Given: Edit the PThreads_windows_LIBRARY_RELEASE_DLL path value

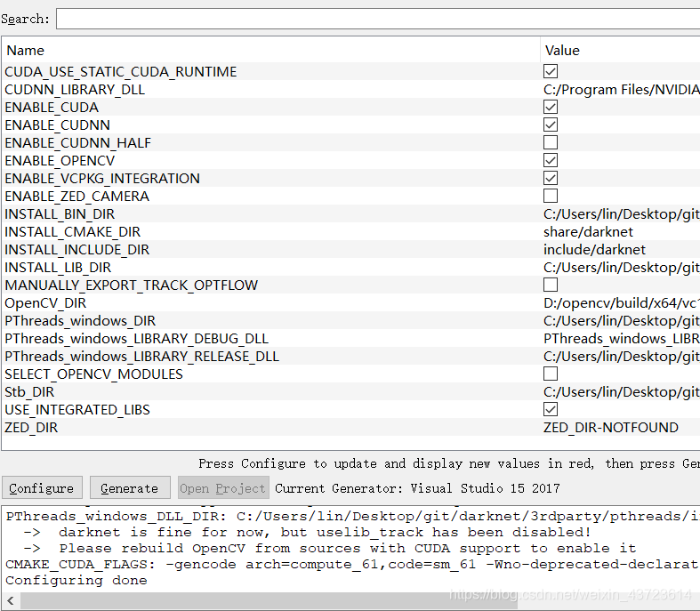Looking at the screenshot, I should coord(622,356).
